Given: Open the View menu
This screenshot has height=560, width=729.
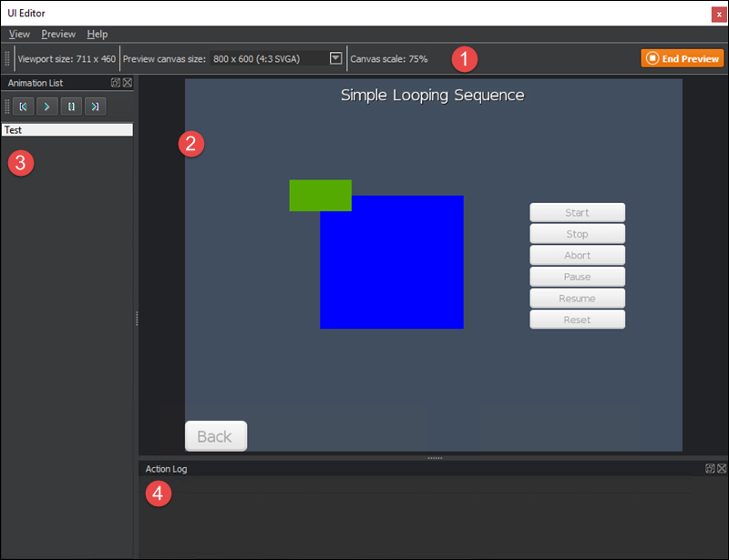Looking at the screenshot, I should coord(19,34).
